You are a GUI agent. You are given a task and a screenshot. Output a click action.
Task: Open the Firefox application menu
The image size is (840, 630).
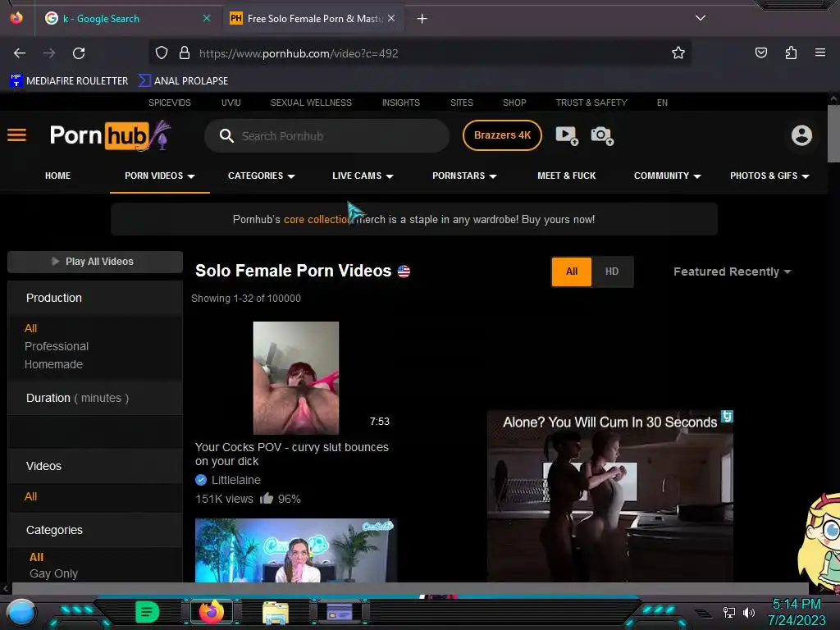[x=820, y=52]
